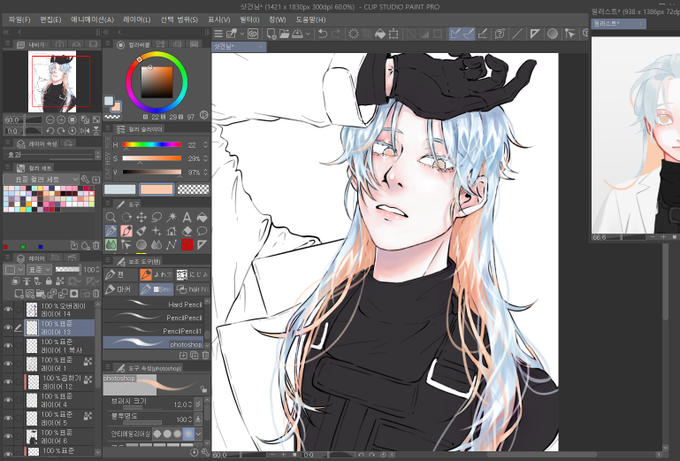The height and width of the screenshot is (461, 680).
Task: Select the hair hi sub tool group
Action: click(193, 289)
